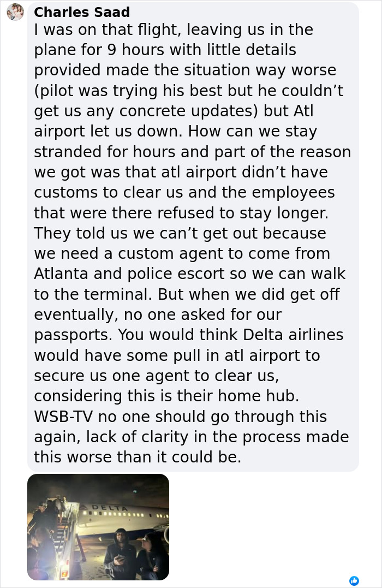Open the attached Delta airplane photo
This screenshot has height=588, width=382.
(98, 527)
